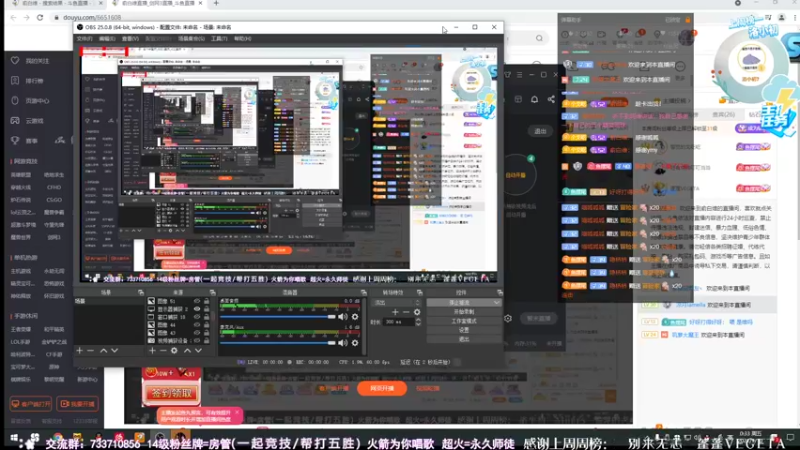Pop out the 混音器 dock panel icon
800x450 pixels.
point(364,292)
